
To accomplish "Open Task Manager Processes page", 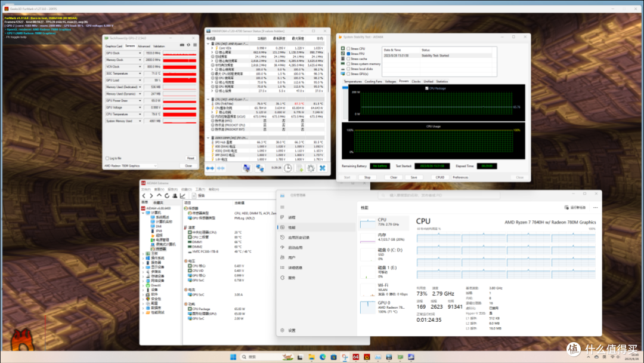I will [316, 217].
